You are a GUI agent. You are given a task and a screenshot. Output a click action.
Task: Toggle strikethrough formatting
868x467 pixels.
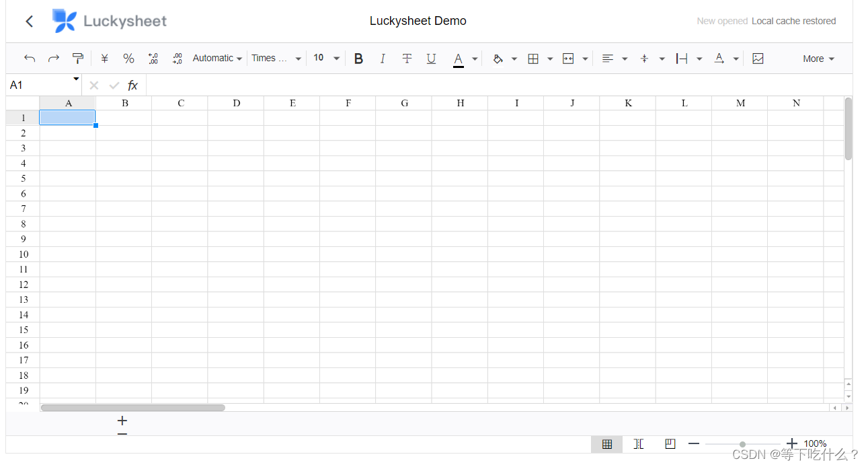407,59
